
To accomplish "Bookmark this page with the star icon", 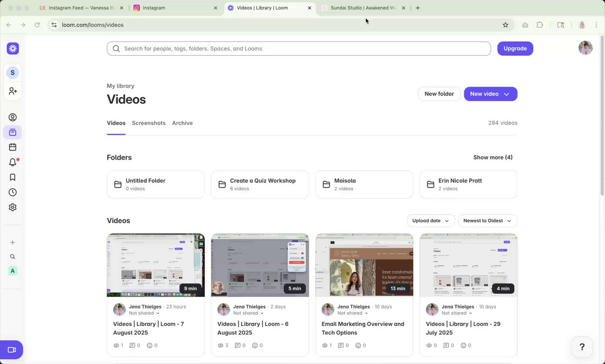I will point(505,25).
